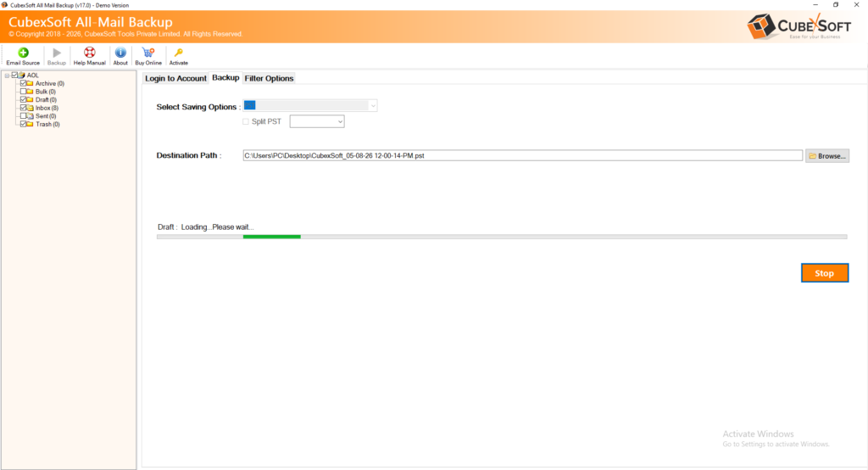Uncheck the Trash folder checkbox
This screenshot has height=470, width=868.
23,124
